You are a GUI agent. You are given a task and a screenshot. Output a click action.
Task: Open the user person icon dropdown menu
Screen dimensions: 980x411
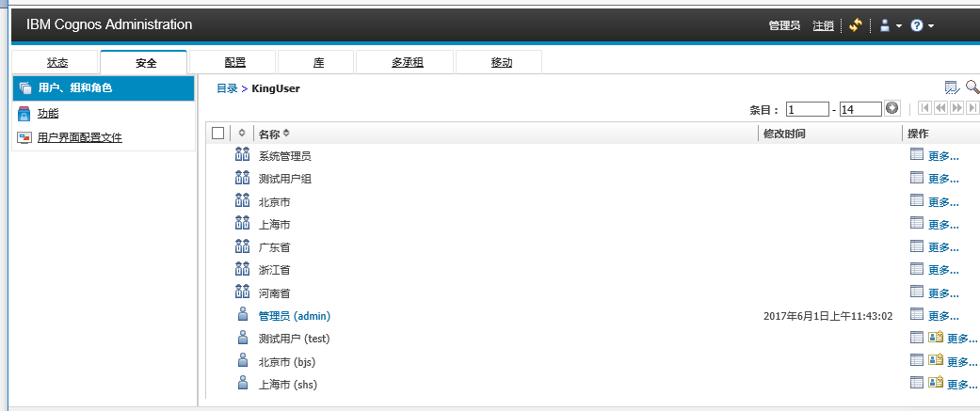tap(891, 25)
